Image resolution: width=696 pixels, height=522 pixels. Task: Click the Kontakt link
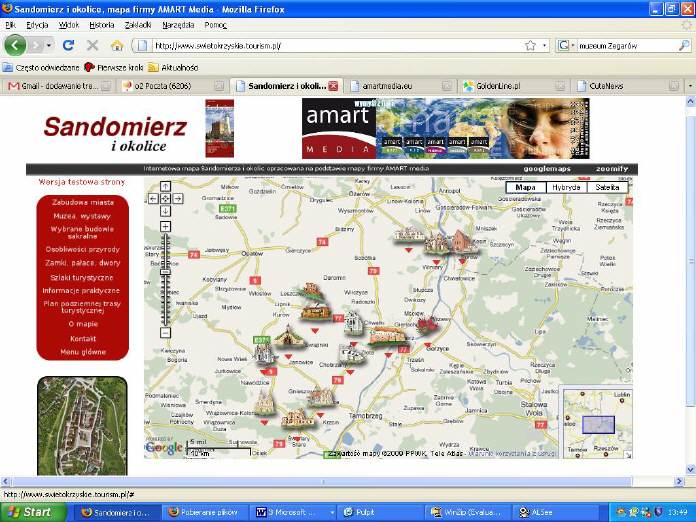click(83, 339)
